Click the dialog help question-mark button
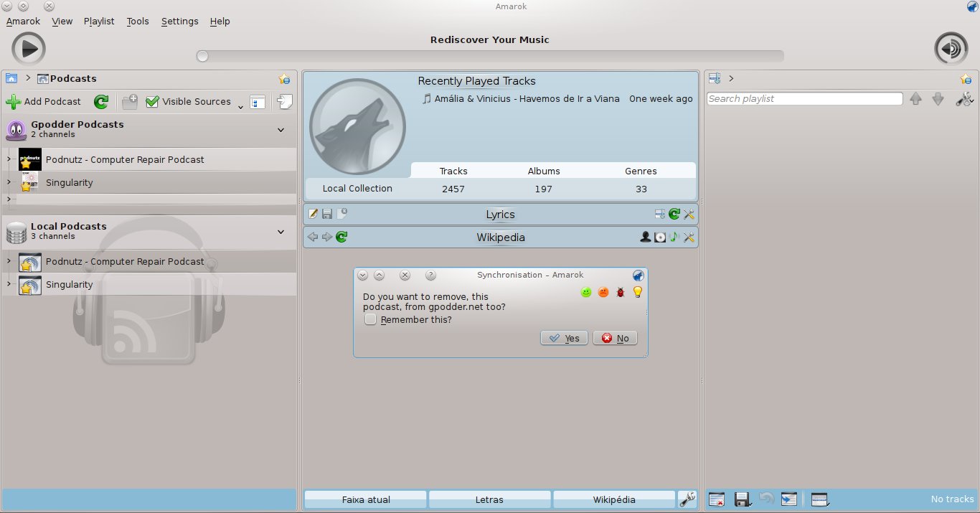 tap(430, 275)
